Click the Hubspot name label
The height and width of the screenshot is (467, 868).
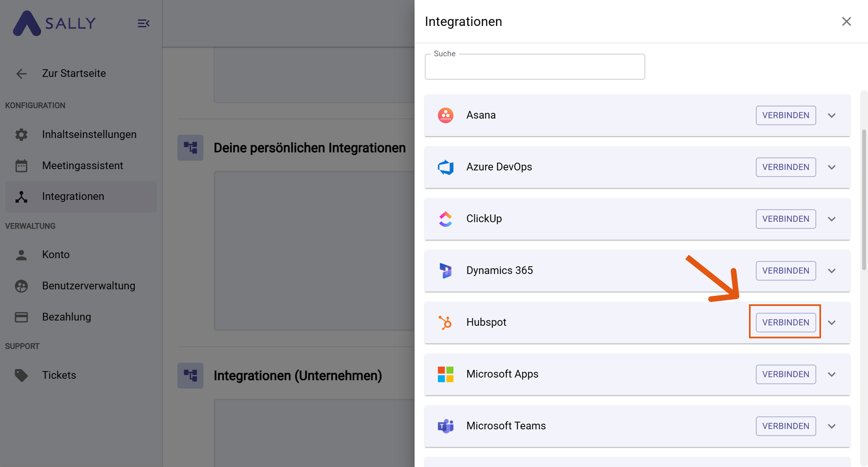click(x=486, y=323)
